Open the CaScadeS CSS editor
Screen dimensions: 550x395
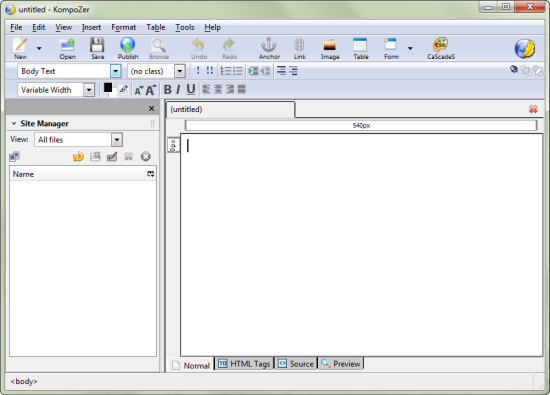pyautogui.click(x=441, y=48)
